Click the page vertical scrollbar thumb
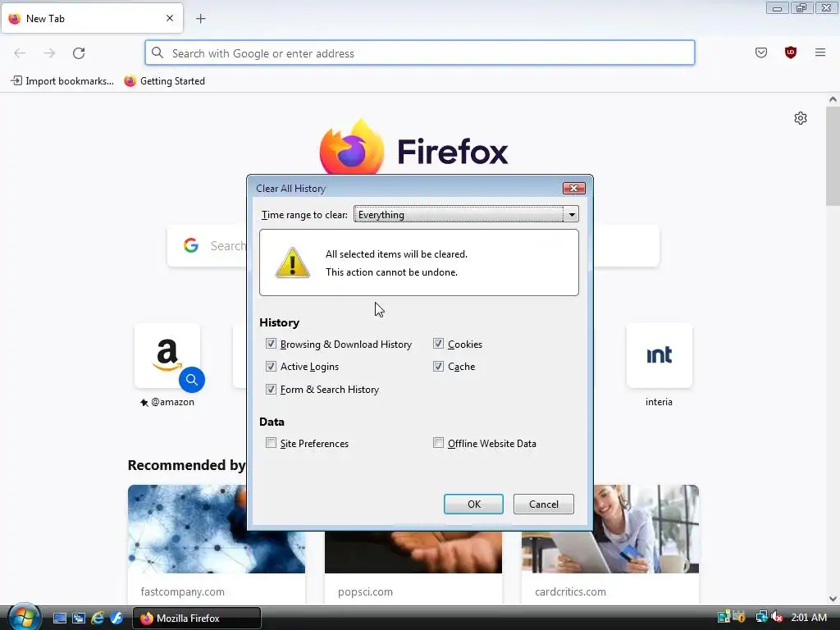Image resolution: width=840 pixels, height=630 pixels. [x=833, y=157]
